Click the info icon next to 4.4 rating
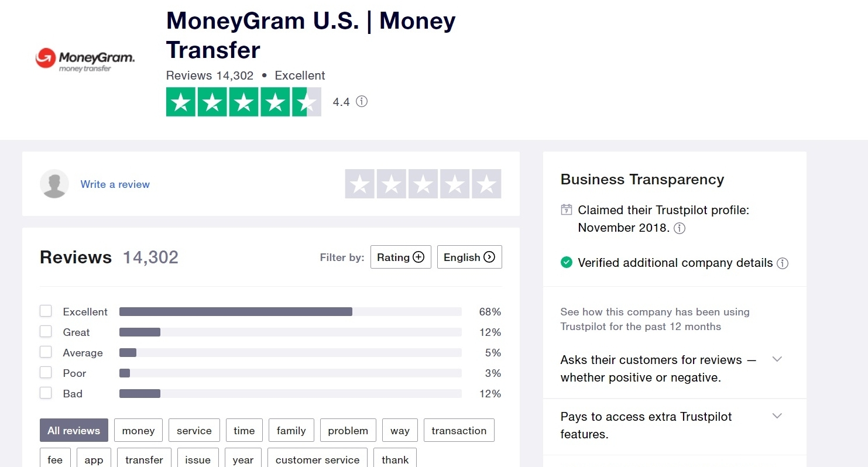This screenshot has height=467, width=868. pos(362,102)
